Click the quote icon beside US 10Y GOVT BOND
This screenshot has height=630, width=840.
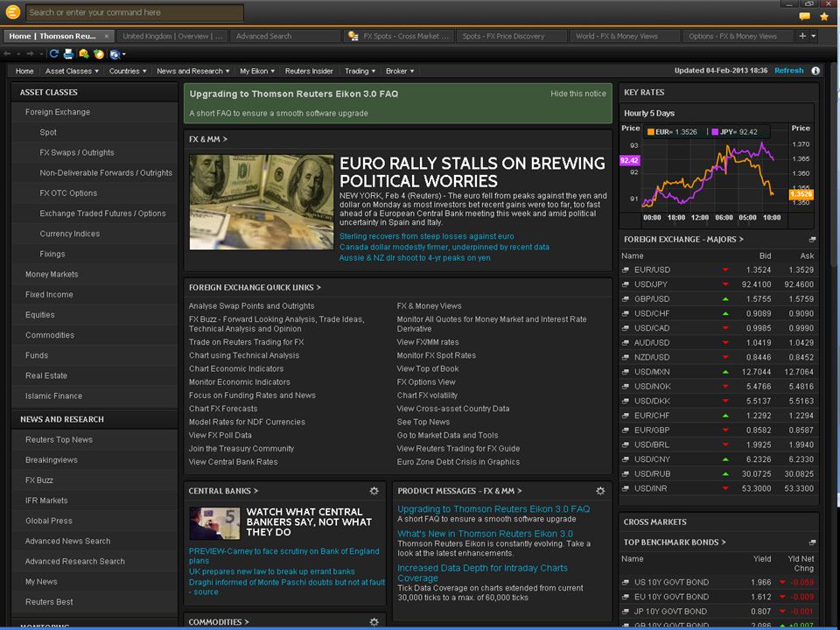[x=625, y=583]
